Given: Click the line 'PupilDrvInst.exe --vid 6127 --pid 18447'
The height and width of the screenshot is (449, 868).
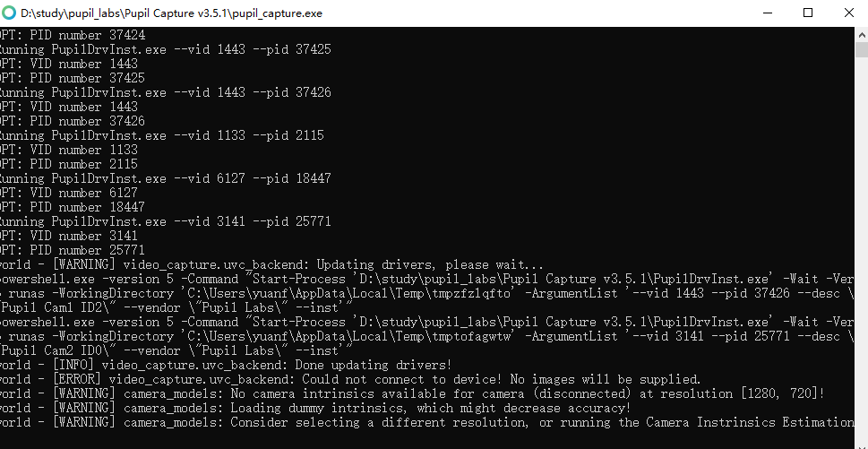Looking at the screenshot, I should pos(166,178).
